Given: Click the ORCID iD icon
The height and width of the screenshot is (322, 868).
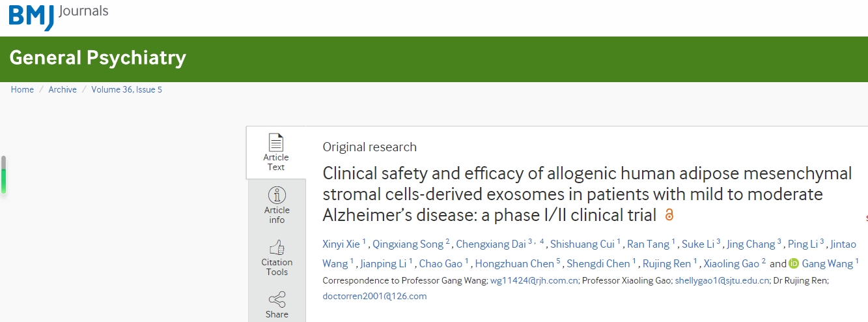Looking at the screenshot, I should [x=793, y=263].
